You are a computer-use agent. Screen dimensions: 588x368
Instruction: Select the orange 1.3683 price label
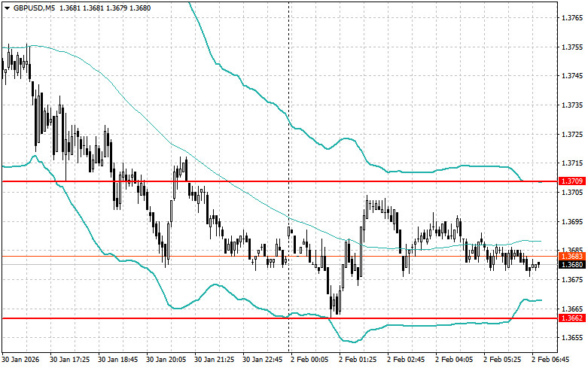click(572, 257)
